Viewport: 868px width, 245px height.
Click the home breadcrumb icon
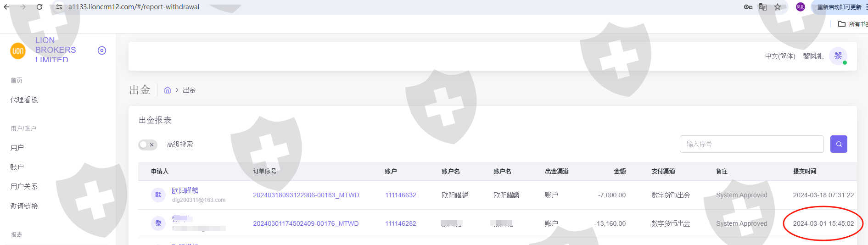(168, 90)
